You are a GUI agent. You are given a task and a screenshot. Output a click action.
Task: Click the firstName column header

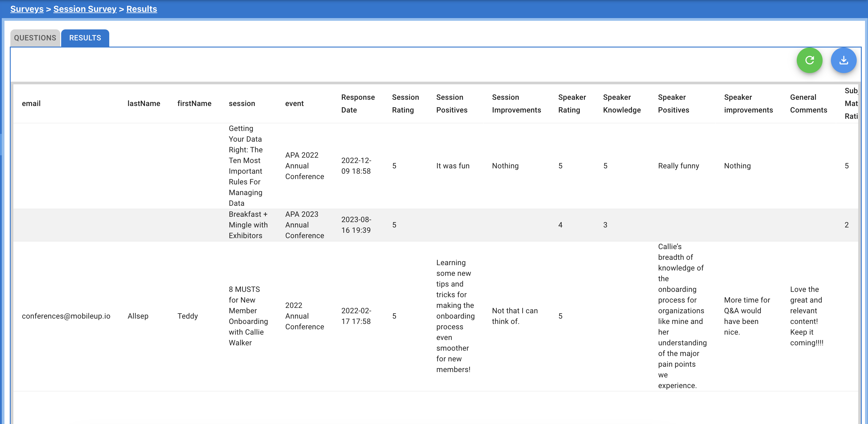pos(194,103)
